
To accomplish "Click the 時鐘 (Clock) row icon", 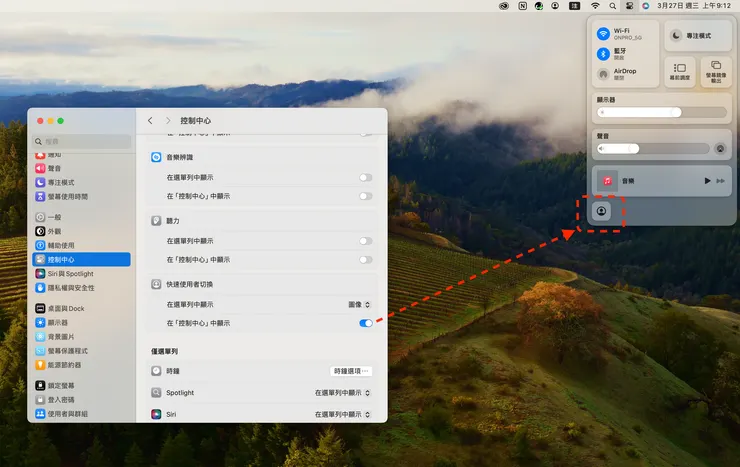I will pos(156,371).
